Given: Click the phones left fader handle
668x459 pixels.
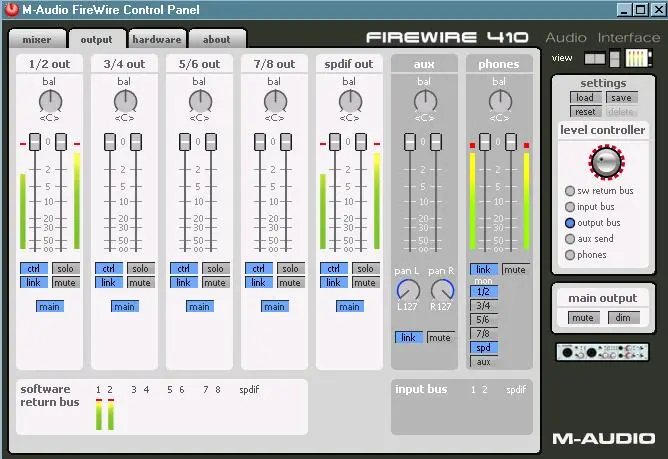Looking at the screenshot, I should (485, 142).
